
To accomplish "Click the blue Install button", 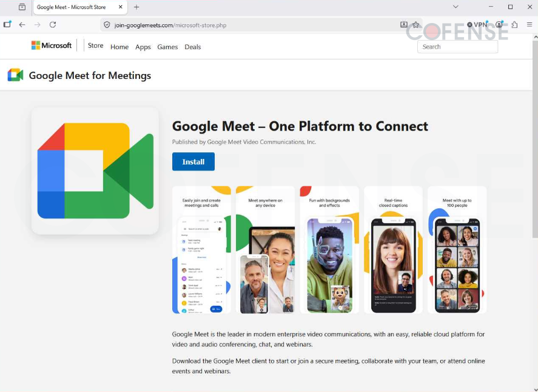I will click(x=193, y=161).
